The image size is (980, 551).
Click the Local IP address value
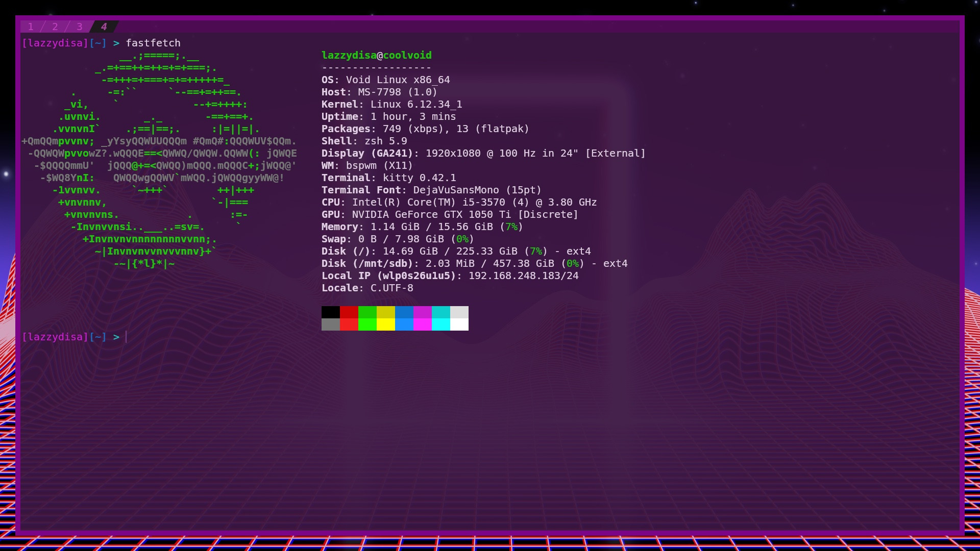(523, 275)
